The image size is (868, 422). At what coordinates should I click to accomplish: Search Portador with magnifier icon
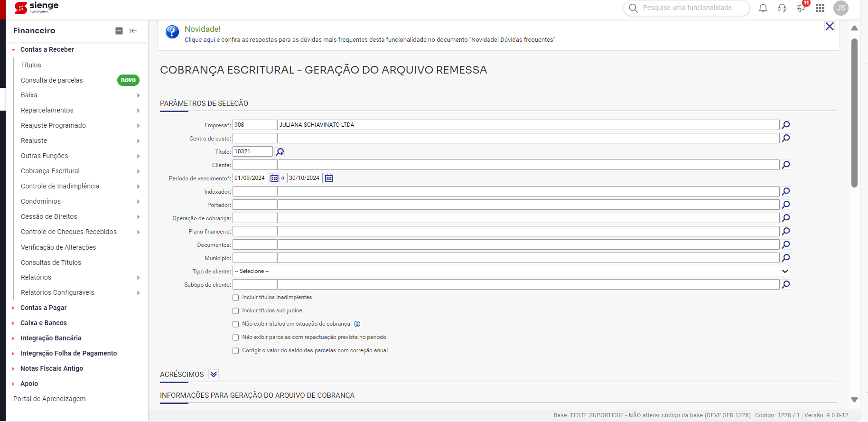[x=786, y=205]
